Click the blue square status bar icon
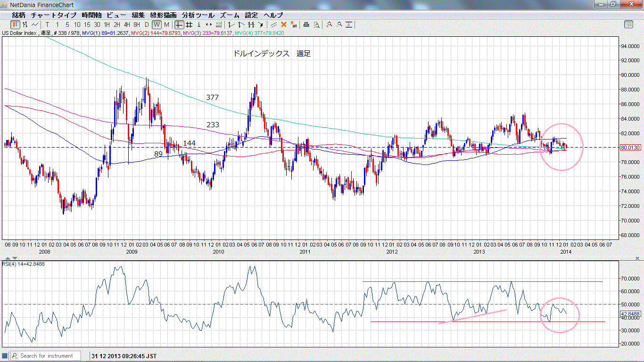This screenshot has height=362, width=644. (5, 356)
